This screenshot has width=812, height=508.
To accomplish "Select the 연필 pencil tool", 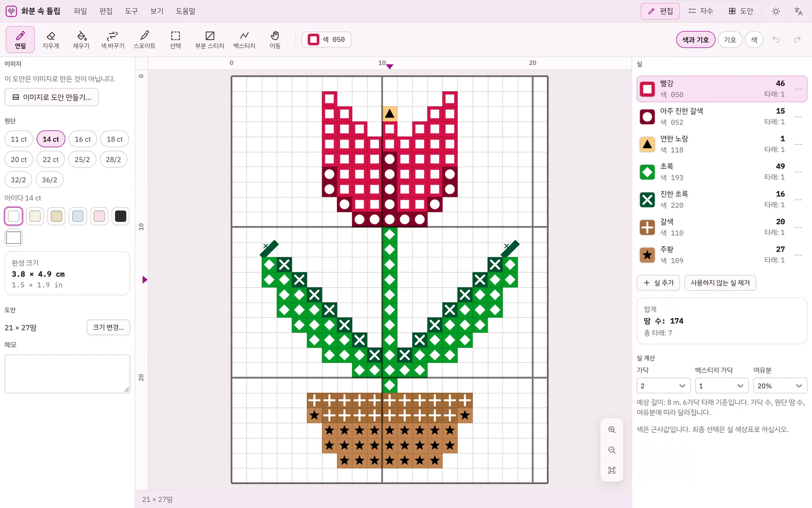I will 20,39.
